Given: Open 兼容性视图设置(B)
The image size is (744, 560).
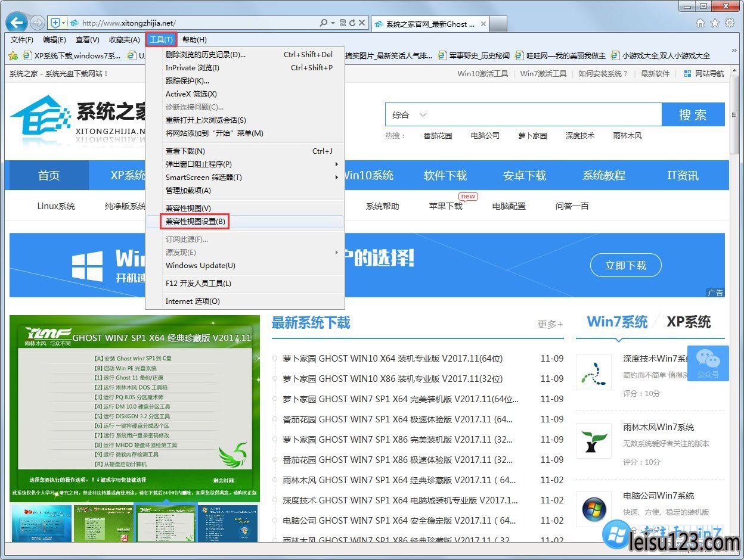Looking at the screenshot, I should [x=245, y=222].
